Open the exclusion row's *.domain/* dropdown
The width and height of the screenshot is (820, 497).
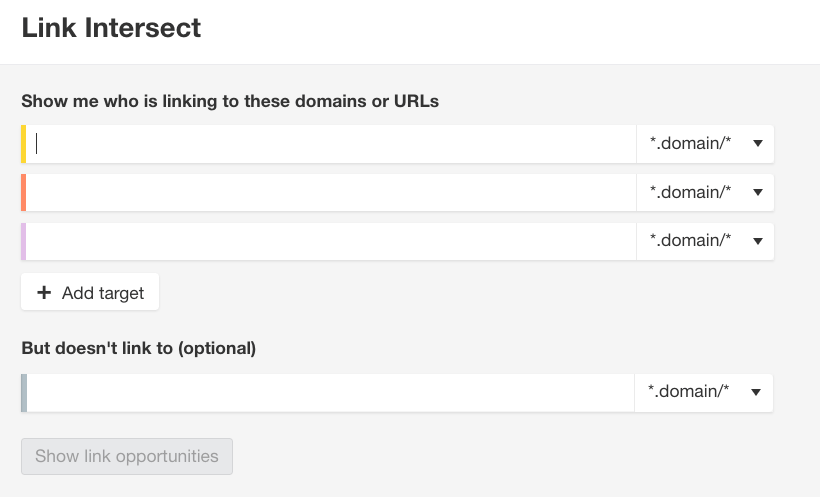click(x=703, y=392)
